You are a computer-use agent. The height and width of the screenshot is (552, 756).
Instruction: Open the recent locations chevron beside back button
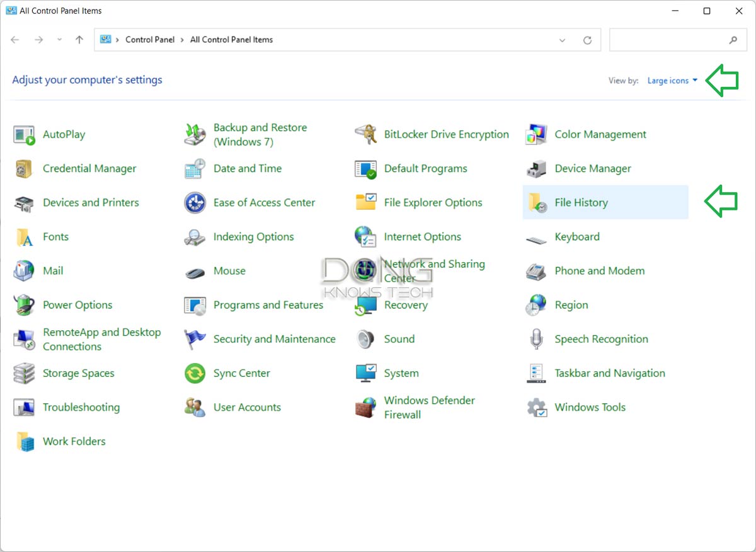(x=59, y=39)
